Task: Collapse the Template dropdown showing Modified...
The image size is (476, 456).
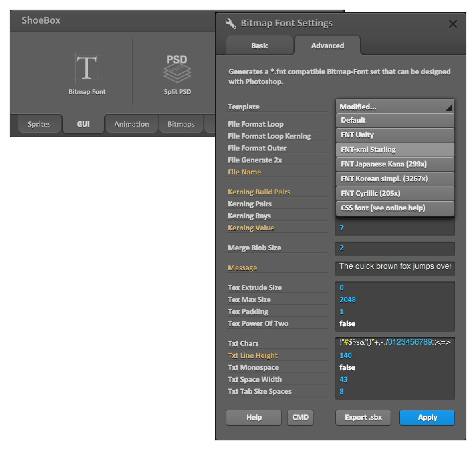Action: [x=395, y=107]
